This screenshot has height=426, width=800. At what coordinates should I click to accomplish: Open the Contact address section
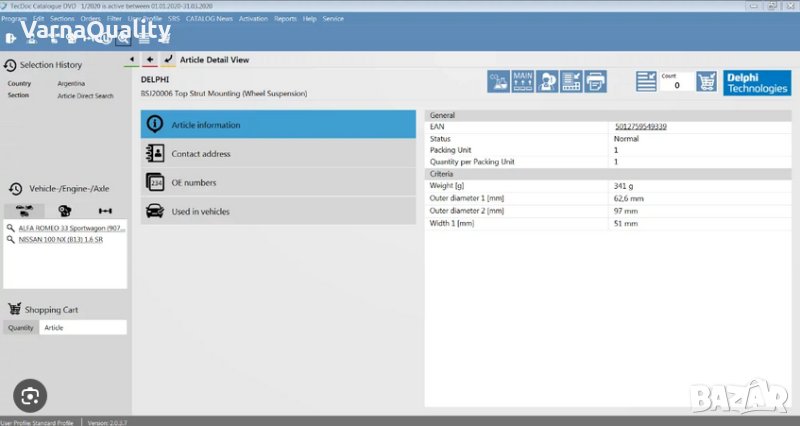(x=278, y=154)
